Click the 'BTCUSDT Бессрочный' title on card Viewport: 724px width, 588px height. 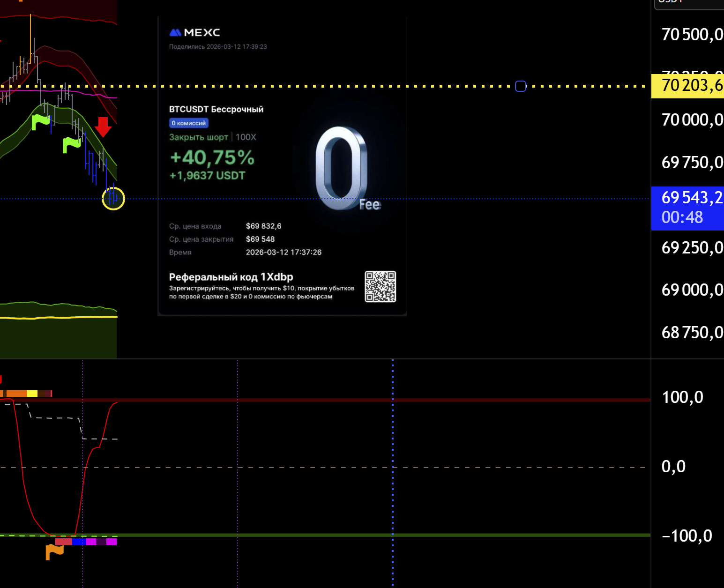click(216, 109)
